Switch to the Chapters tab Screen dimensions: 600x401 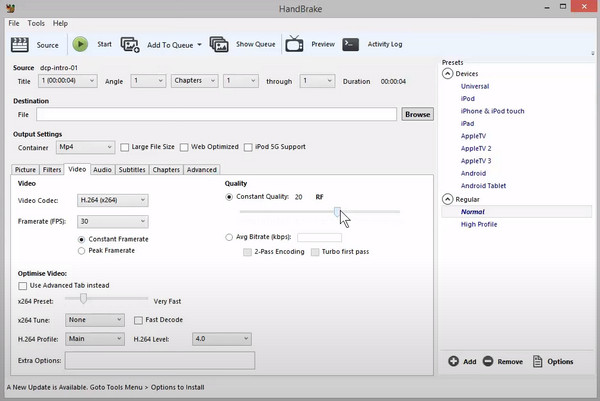coord(166,170)
